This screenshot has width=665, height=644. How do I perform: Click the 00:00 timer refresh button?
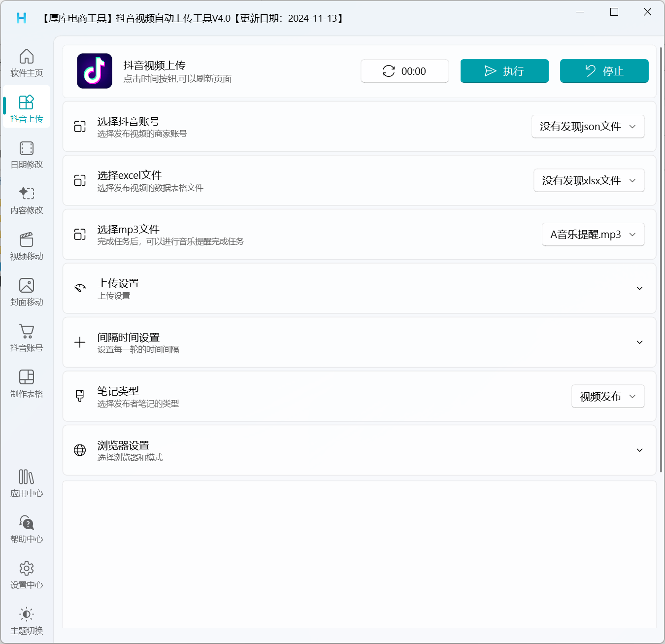[405, 71]
